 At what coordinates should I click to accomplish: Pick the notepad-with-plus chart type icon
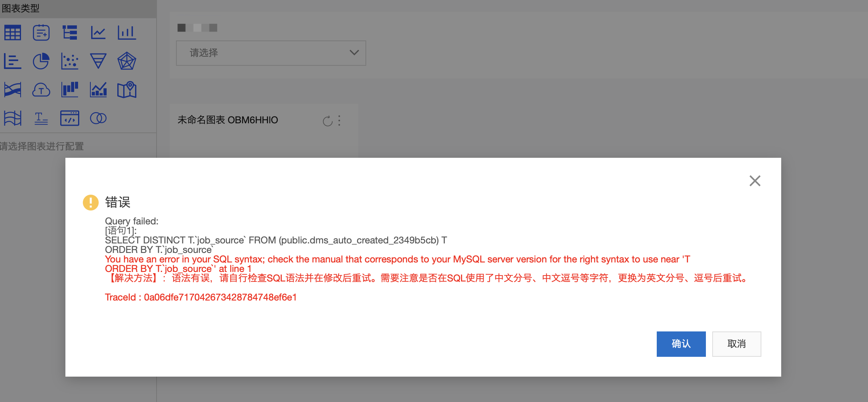41,33
